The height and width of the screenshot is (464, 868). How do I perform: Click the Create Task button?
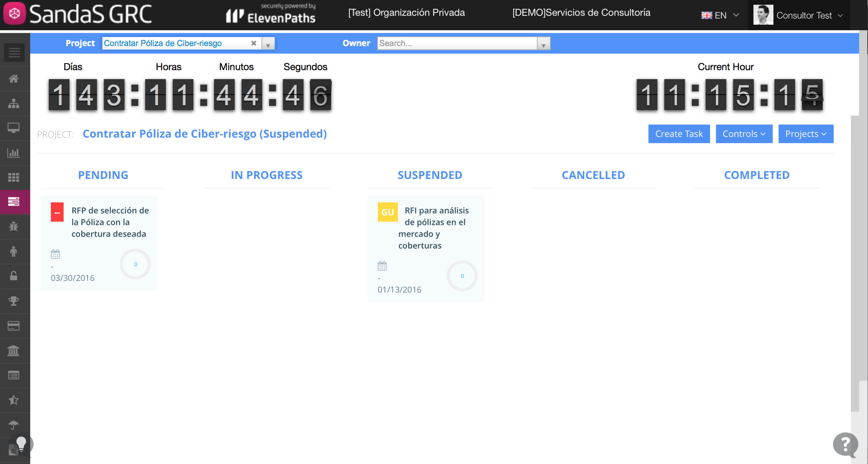point(679,134)
